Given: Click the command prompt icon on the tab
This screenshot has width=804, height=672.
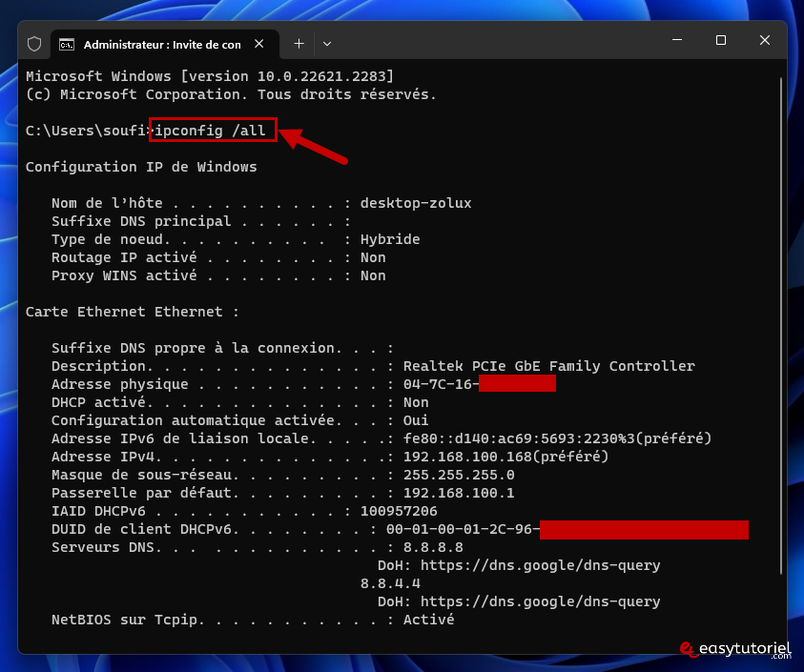Looking at the screenshot, I should [x=67, y=45].
